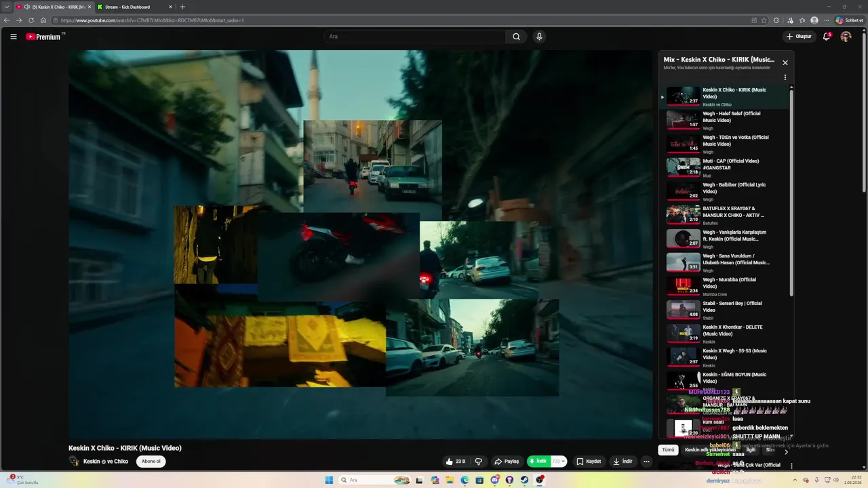Click the search magnifier button

click(x=516, y=37)
